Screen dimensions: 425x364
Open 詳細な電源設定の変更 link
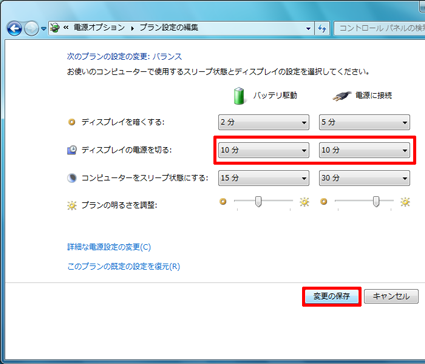109,247
